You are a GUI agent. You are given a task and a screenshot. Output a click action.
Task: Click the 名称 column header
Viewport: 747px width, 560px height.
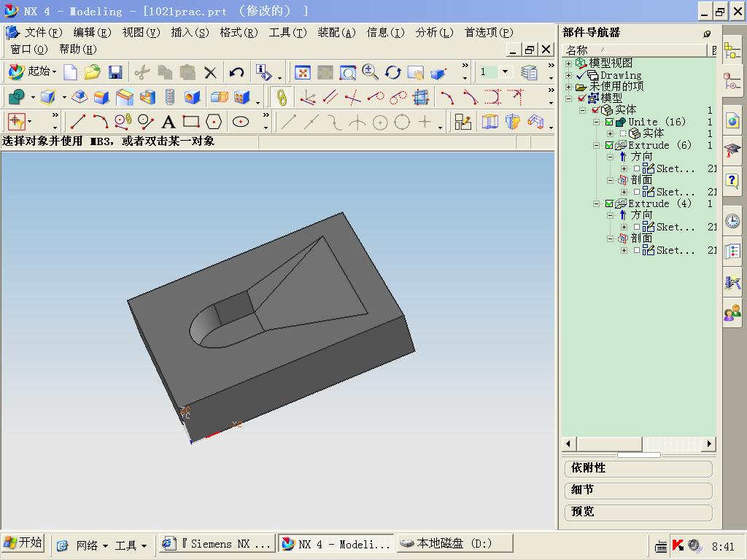pos(634,50)
